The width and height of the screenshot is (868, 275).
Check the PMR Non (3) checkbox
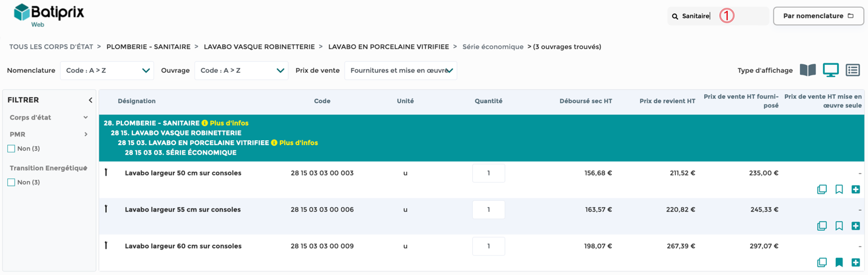(x=11, y=149)
